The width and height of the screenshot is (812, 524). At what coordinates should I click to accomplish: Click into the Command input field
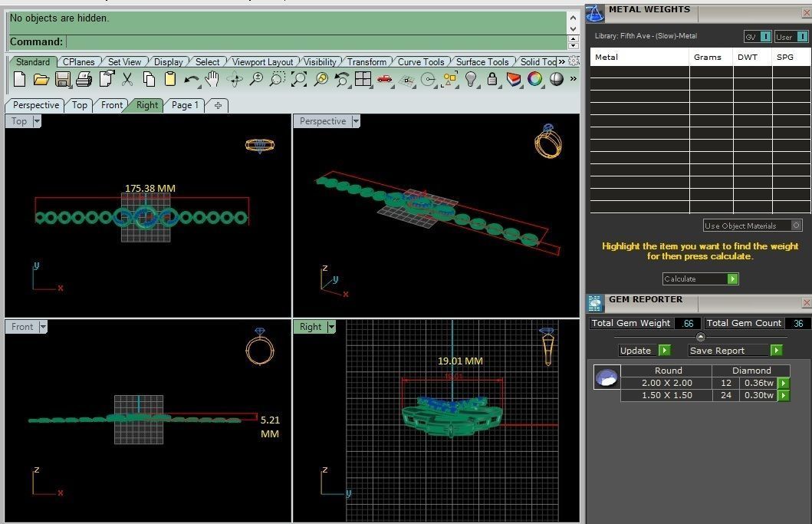317,42
